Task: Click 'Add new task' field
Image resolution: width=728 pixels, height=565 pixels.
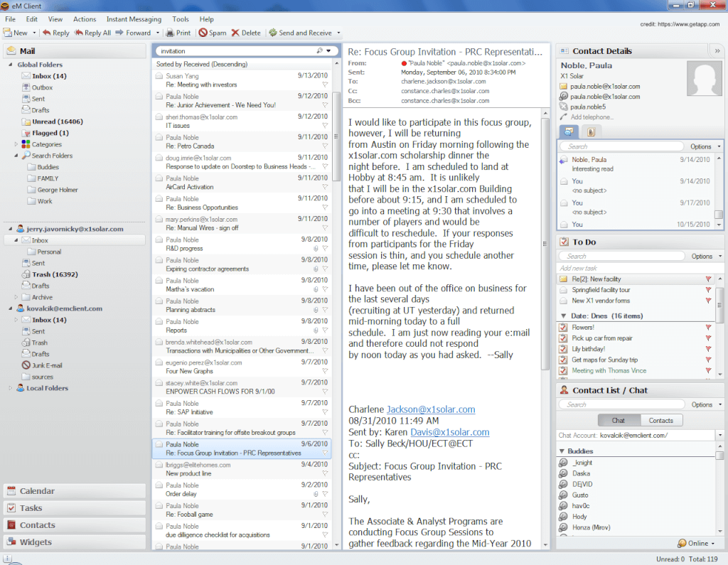Action: pyautogui.click(x=636, y=268)
